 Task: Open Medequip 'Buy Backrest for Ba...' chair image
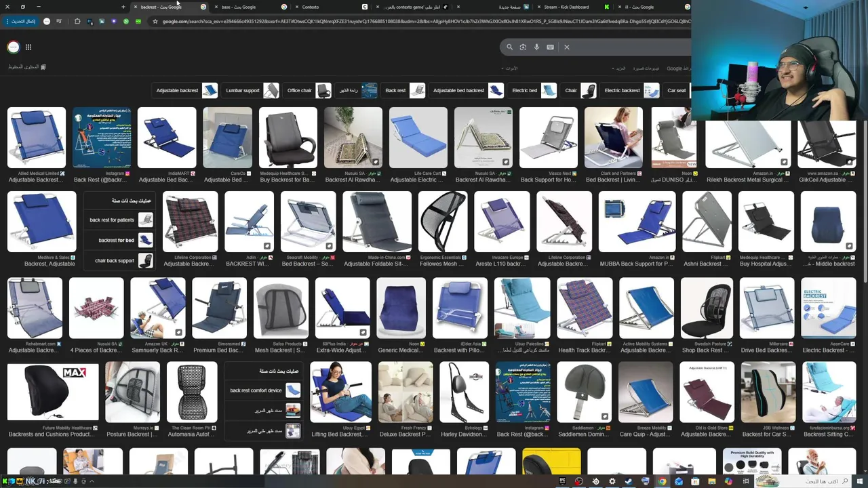point(288,138)
